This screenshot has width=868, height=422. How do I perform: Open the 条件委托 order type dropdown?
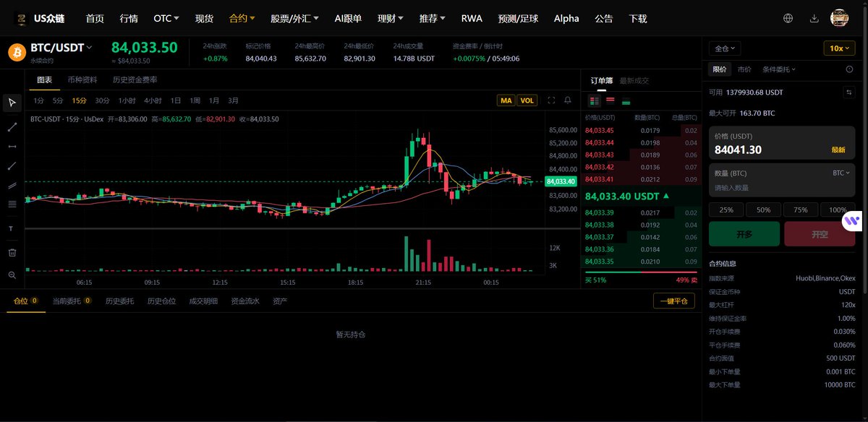pos(779,69)
